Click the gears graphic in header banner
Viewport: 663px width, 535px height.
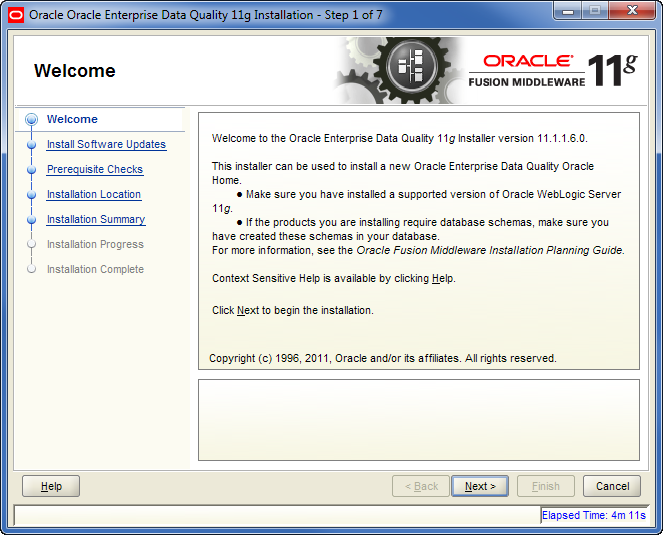pos(400,70)
